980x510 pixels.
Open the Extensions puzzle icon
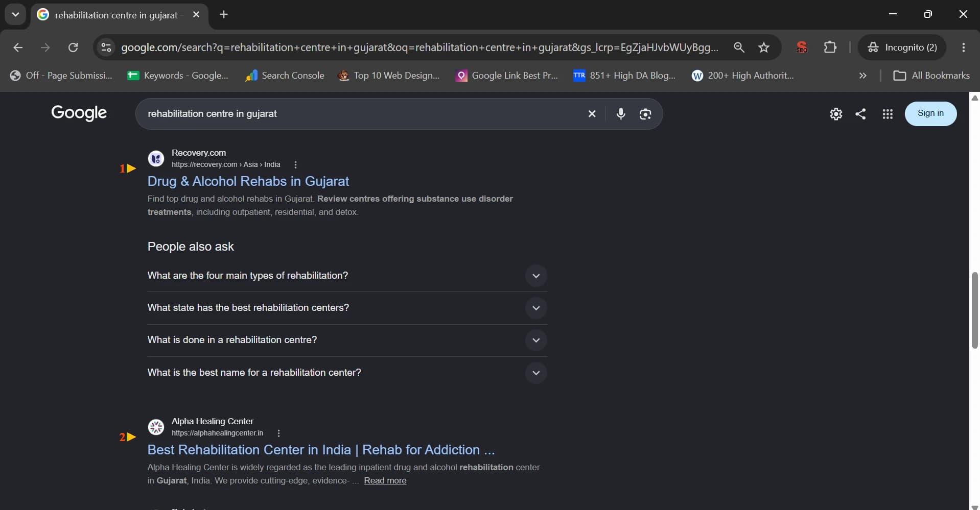tap(830, 47)
